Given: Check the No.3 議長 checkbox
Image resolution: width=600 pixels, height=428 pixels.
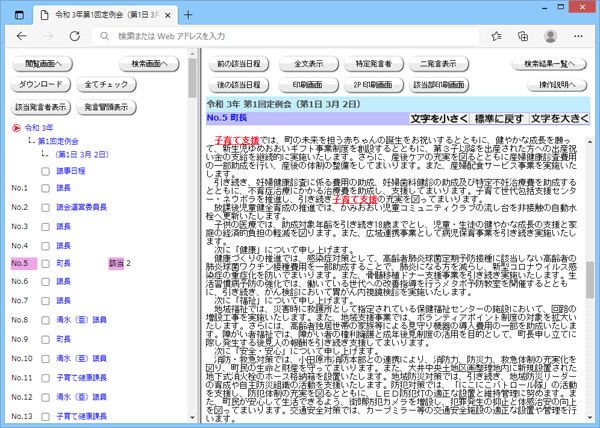Looking at the screenshot, I should tap(46, 226).
